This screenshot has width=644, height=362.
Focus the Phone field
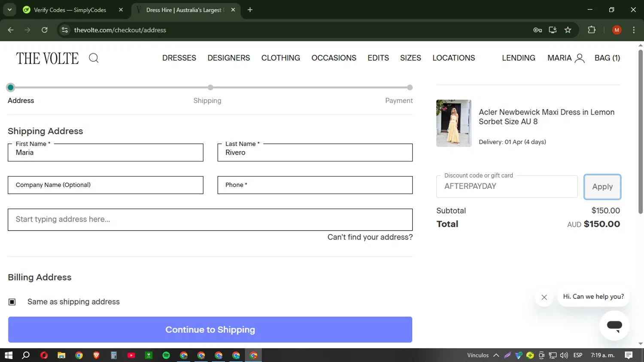tap(315, 185)
